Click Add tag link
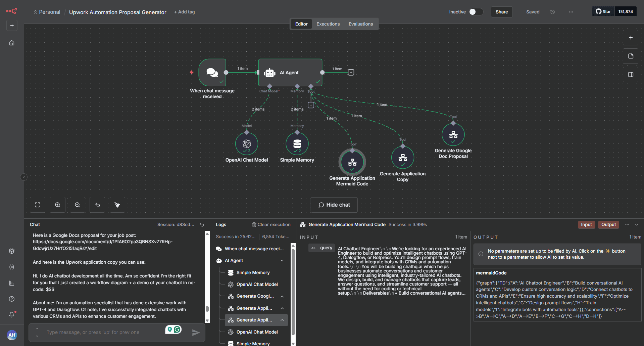The image size is (644, 346). 184,12
